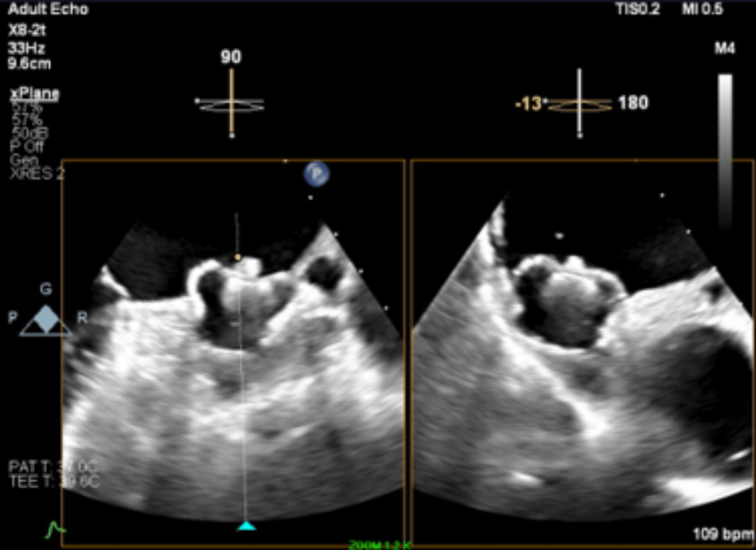Screen dimensions: 756x550
Task: Click the MI 0.5 mechanical index value
Action: pos(702,9)
